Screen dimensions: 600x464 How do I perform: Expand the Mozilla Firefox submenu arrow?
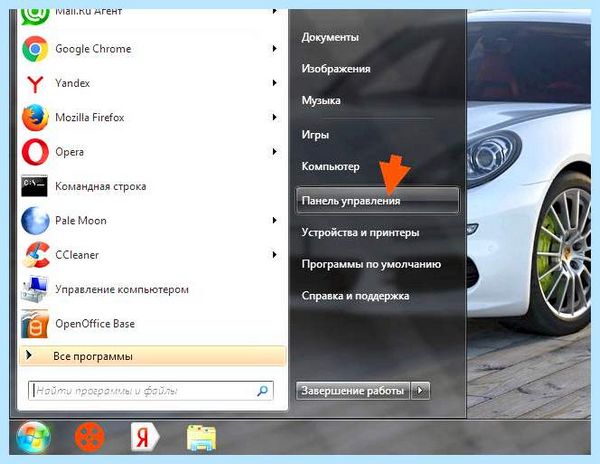274,117
